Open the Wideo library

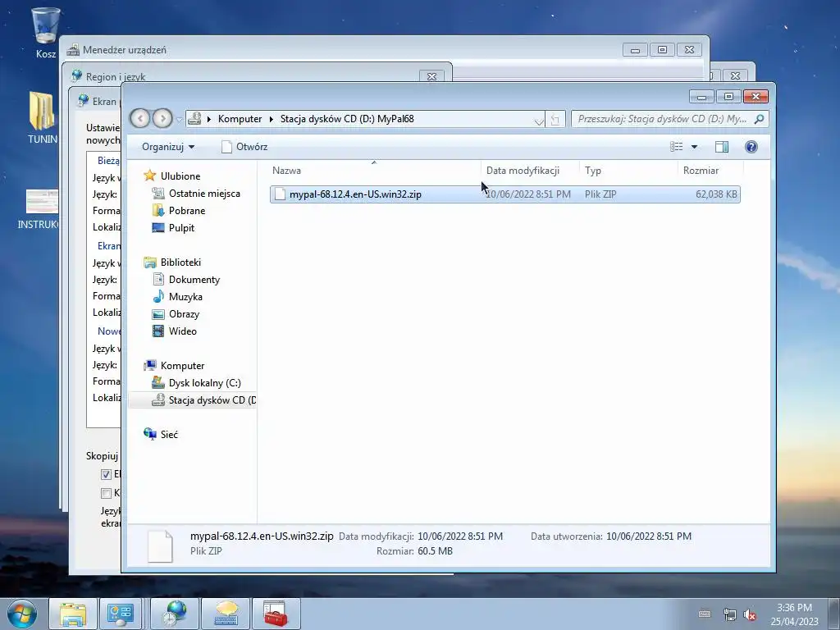(183, 331)
